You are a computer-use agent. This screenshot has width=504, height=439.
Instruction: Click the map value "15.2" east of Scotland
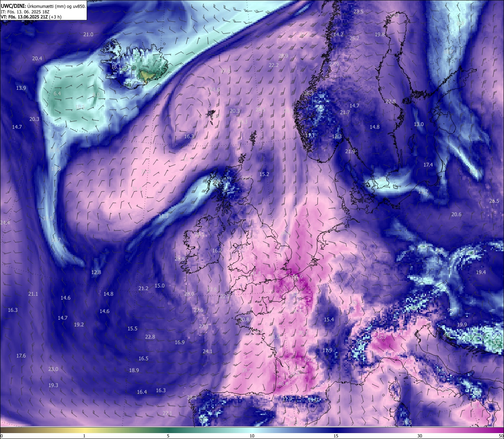pos(264,174)
